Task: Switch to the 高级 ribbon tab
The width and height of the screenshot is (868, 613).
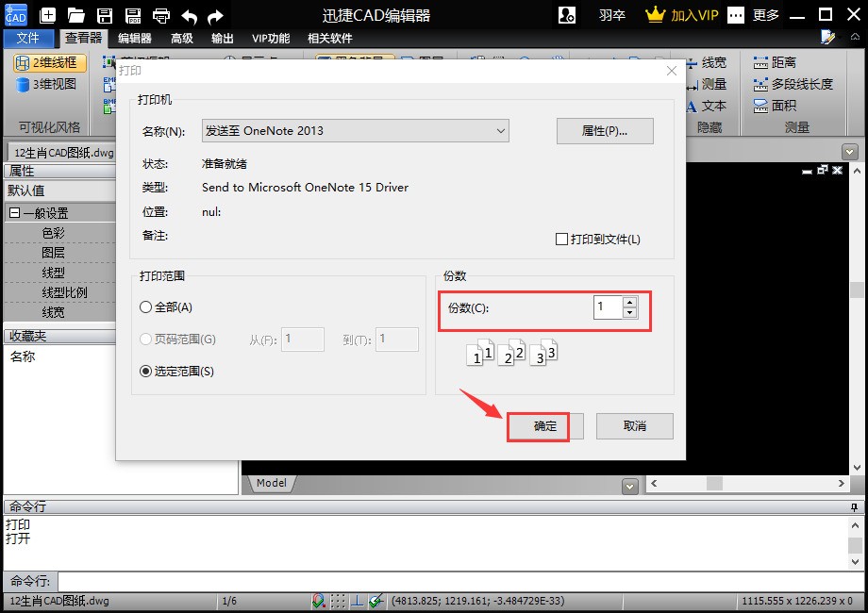Action: point(181,38)
